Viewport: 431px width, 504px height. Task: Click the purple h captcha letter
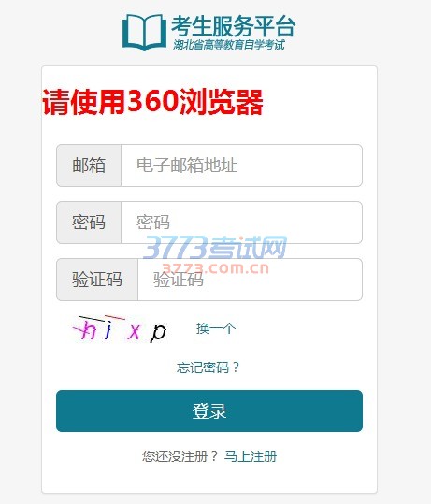pos(88,330)
